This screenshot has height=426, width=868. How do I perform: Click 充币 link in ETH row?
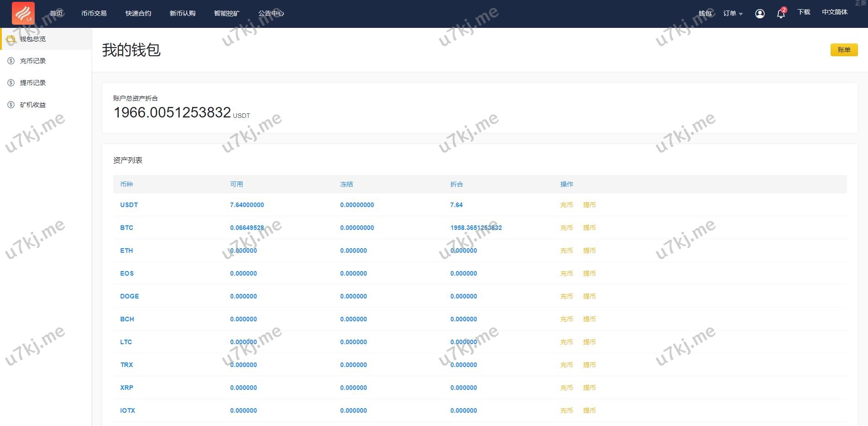566,250
